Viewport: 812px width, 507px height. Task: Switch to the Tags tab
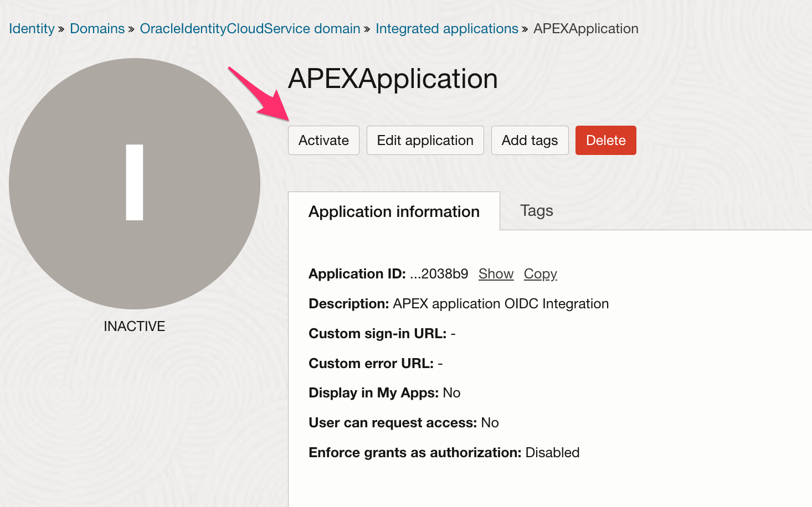(x=536, y=211)
